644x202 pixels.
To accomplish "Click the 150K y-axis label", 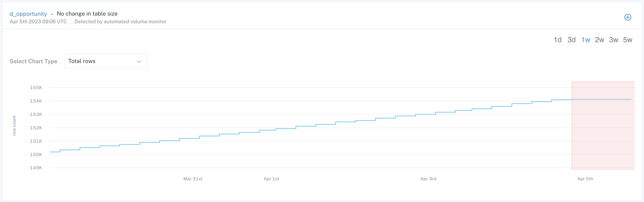I will [36, 155].
